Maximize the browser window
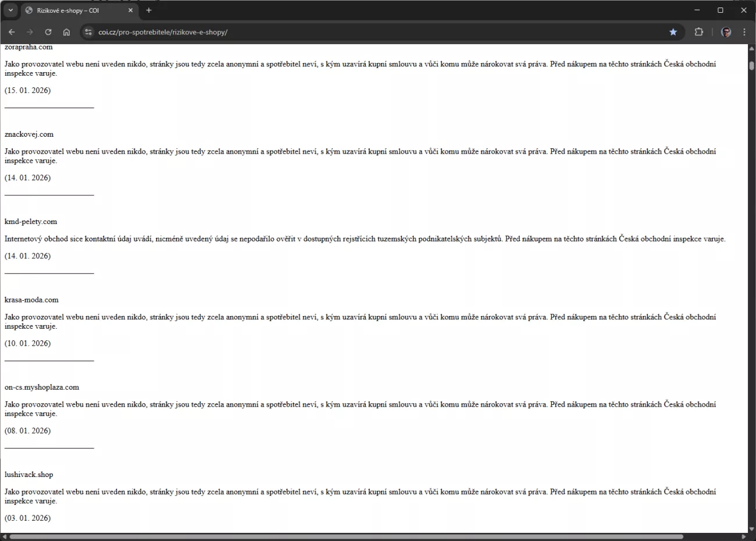The height and width of the screenshot is (541, 756). point(720,10)
